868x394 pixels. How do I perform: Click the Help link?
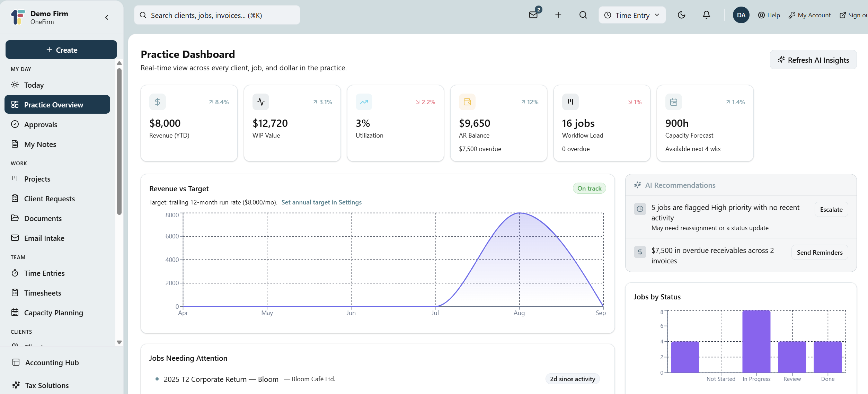769,15
